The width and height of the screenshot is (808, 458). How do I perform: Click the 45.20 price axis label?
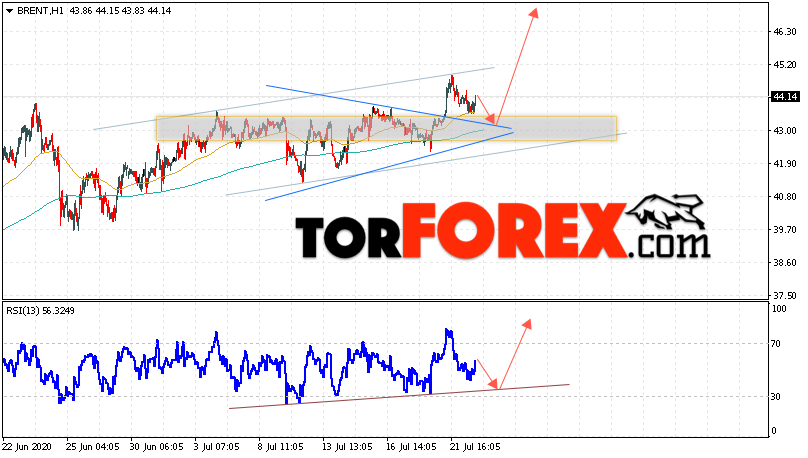click(x=784, y=64)
